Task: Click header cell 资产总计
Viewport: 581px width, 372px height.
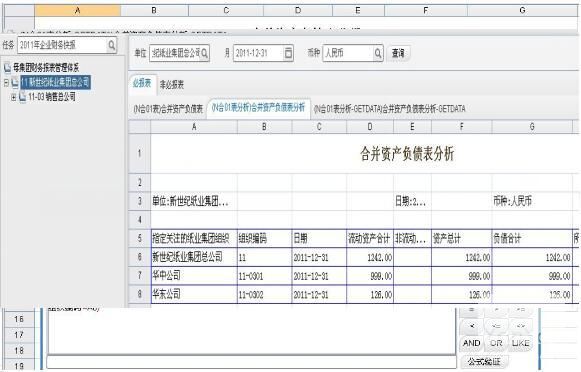Action: click(462, 238)
